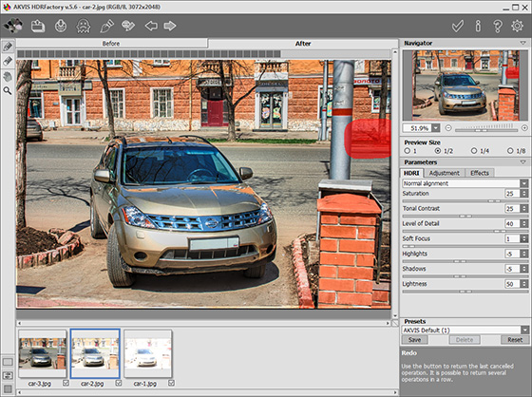
Task: Click the Redo right arrow icon
Action: pos(170,26)
